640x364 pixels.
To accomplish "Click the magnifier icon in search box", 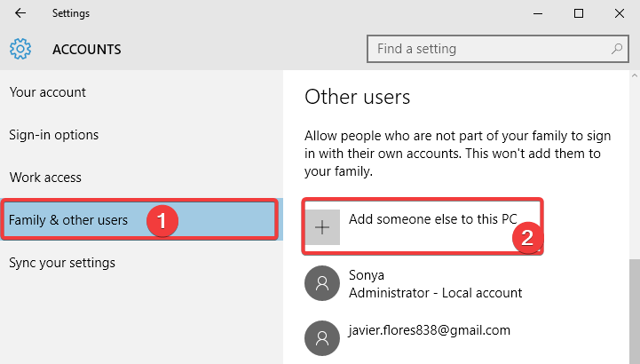I will 616,49.
